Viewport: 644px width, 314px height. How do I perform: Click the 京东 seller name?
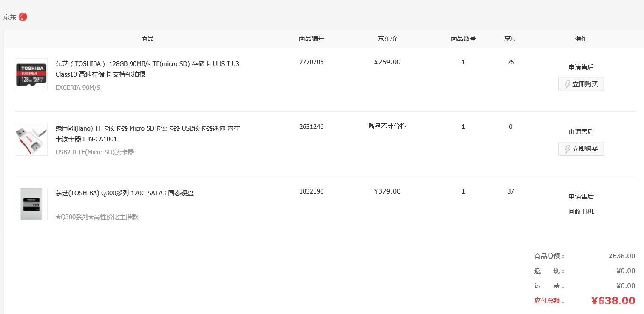(x=10, y=17)
